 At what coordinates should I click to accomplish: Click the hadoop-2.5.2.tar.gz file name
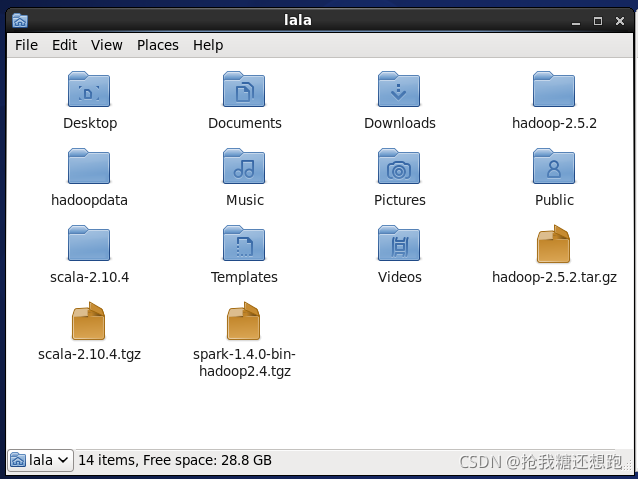click(x=554, y=277)
